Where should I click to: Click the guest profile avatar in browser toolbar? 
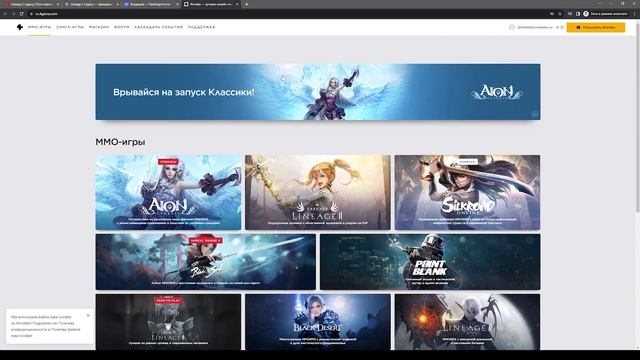586,13
